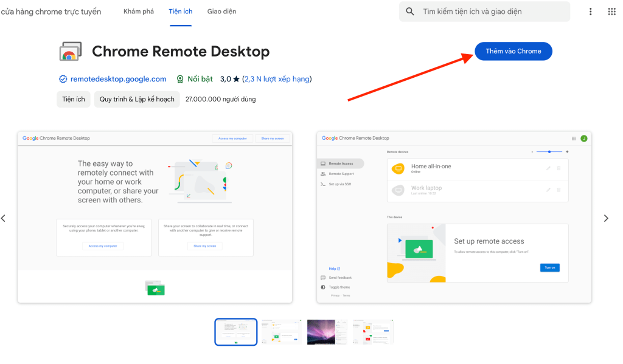Open the Google apps grid

tap(612, 12)
